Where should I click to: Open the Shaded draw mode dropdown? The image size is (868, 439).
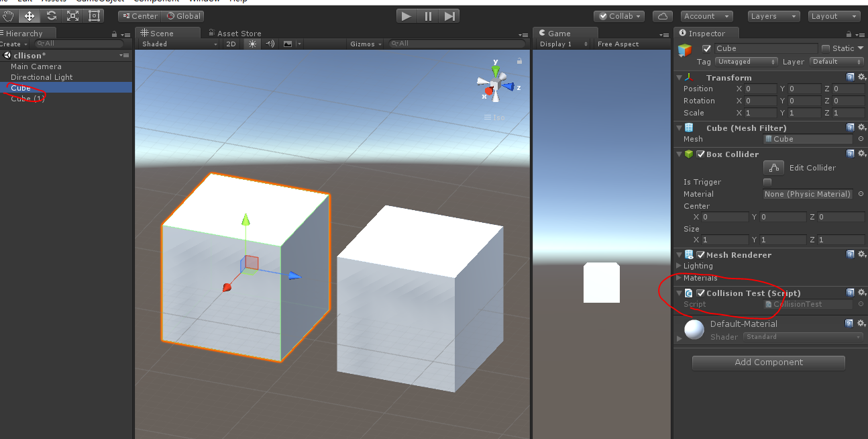pos(178,44)
